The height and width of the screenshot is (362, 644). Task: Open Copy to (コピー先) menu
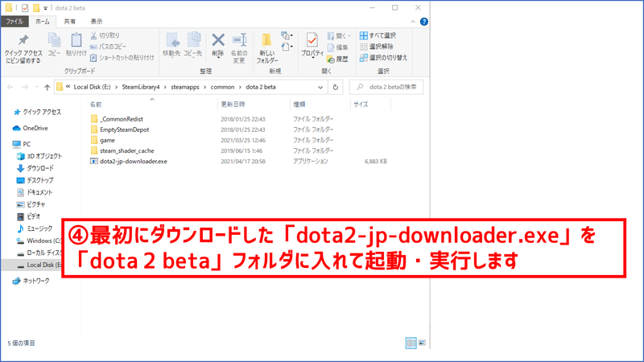[193, 45]
